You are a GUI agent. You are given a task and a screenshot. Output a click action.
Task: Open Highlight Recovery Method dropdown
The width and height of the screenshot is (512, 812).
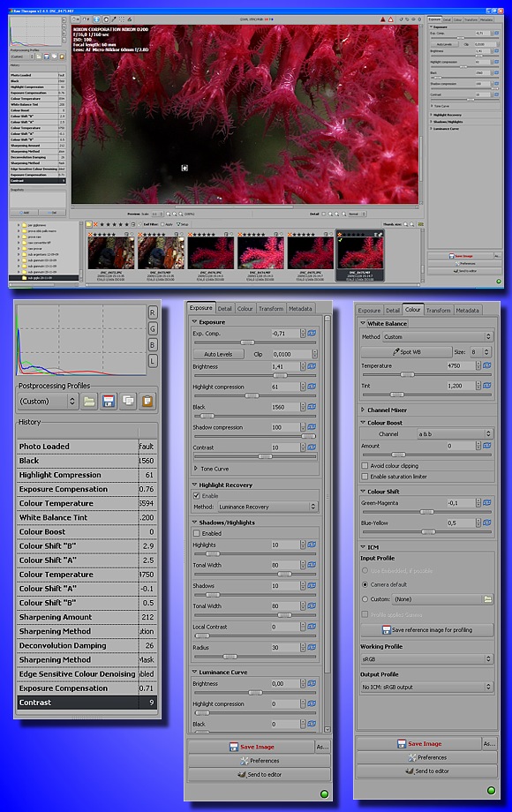[x=267, y=507]
